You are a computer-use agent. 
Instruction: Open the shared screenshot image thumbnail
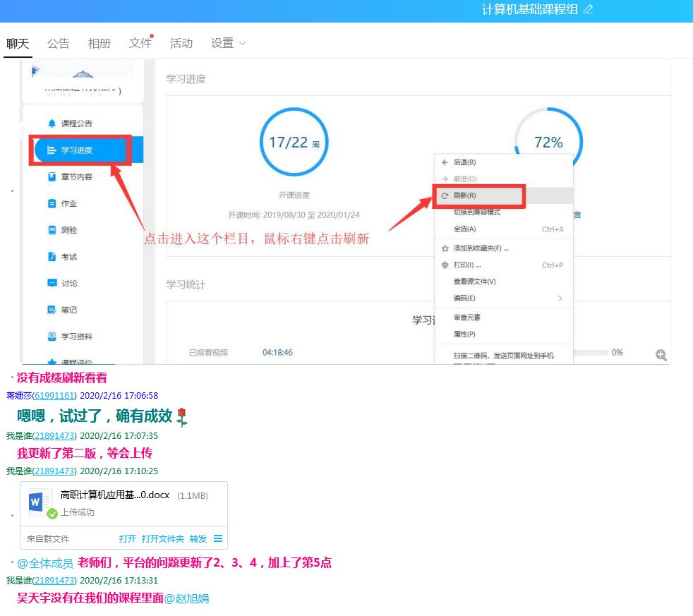click(x=346, y=212)
